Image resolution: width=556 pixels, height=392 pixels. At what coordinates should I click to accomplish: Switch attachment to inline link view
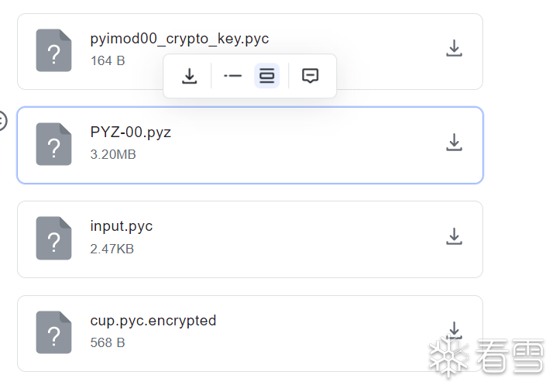coord(232,76)
